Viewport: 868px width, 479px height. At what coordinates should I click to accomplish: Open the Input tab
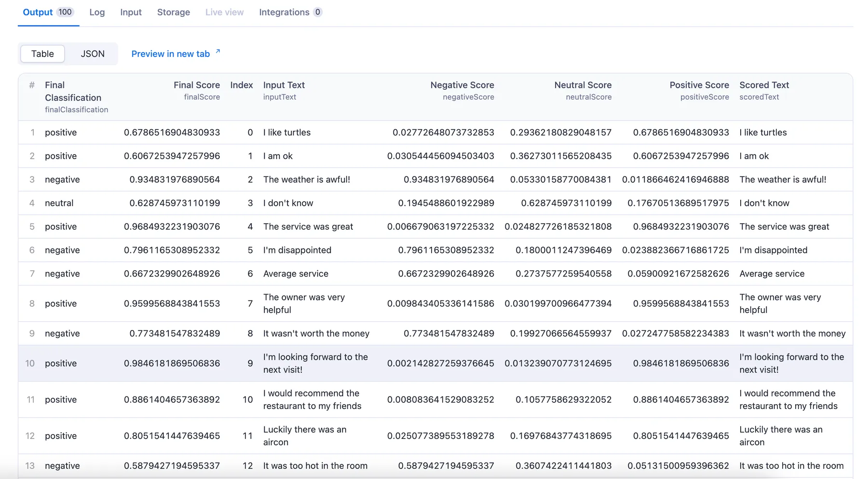click(131, 13)
